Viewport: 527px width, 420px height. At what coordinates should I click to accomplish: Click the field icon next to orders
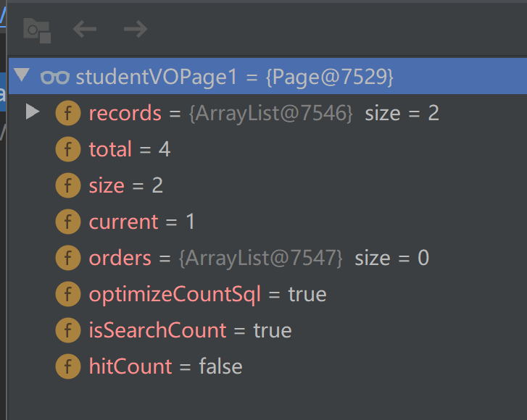click(x=67, y=258)
